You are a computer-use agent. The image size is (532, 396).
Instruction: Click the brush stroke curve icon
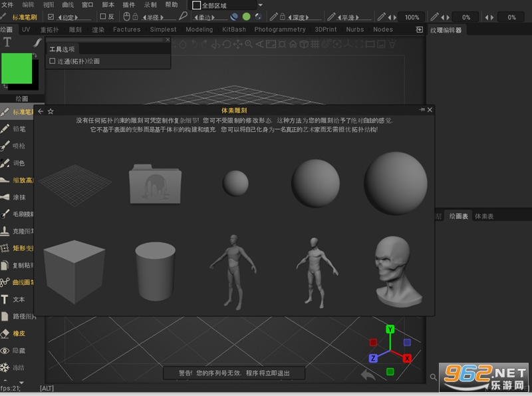(x=37, y=42)
